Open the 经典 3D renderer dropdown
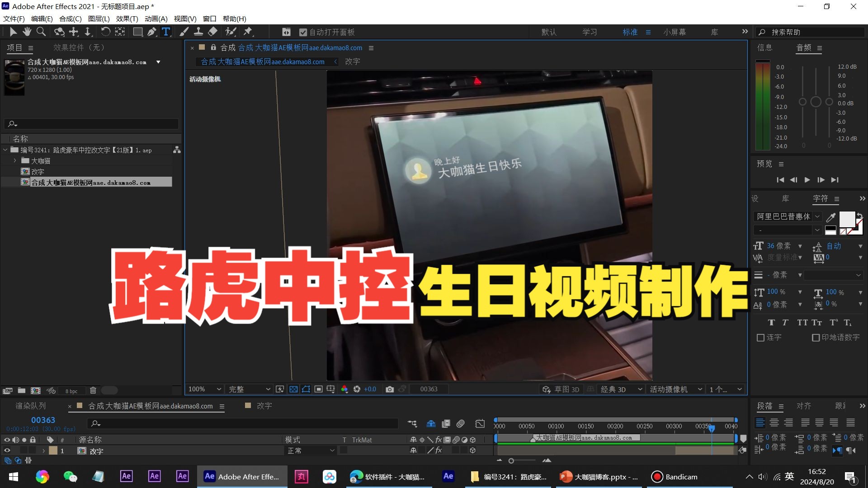868x488 pixels. click(x=621, y=389)
